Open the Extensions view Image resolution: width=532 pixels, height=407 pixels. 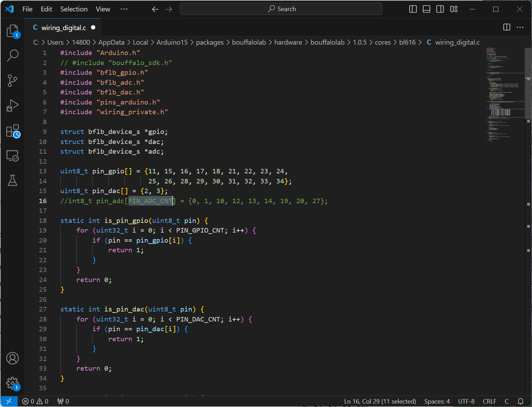12,131
